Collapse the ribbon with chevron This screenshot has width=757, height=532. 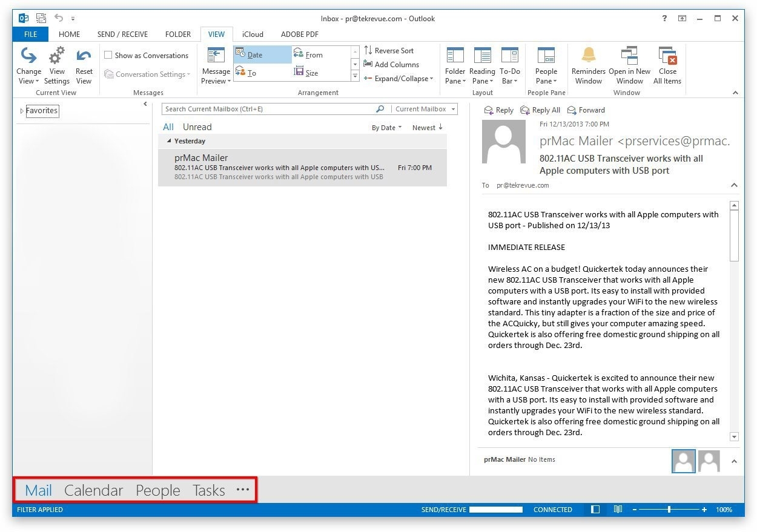(735, 93)
